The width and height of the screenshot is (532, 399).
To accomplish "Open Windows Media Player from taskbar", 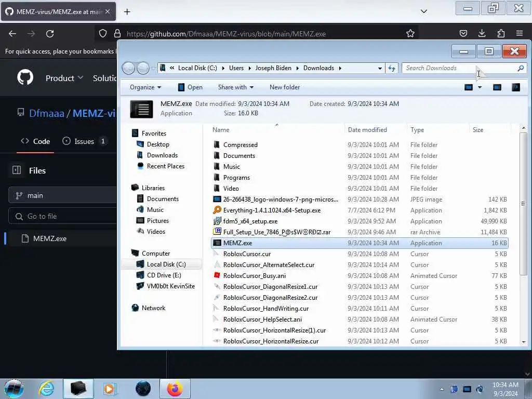I will [110, 389].
